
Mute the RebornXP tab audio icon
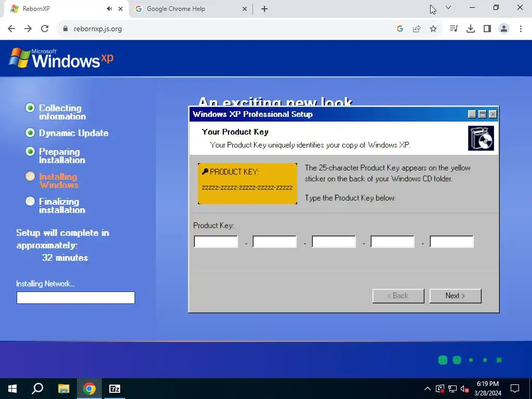tap(109, 9)
